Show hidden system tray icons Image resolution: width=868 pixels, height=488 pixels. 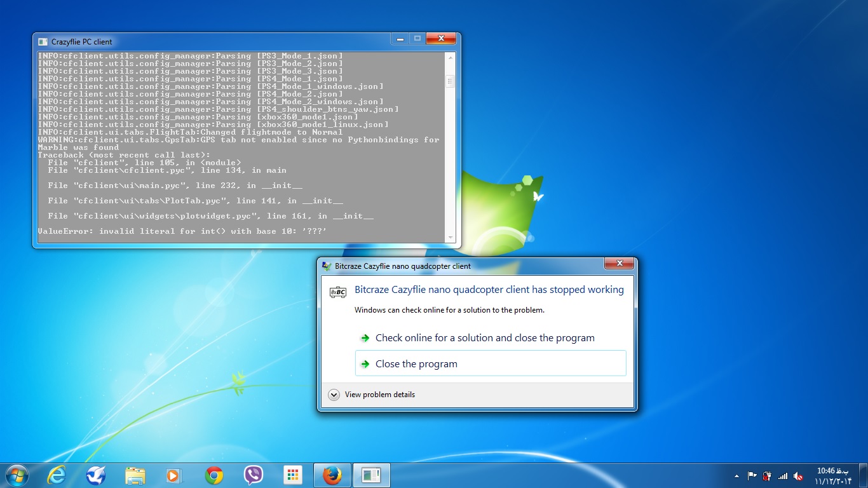coord(736,476)
